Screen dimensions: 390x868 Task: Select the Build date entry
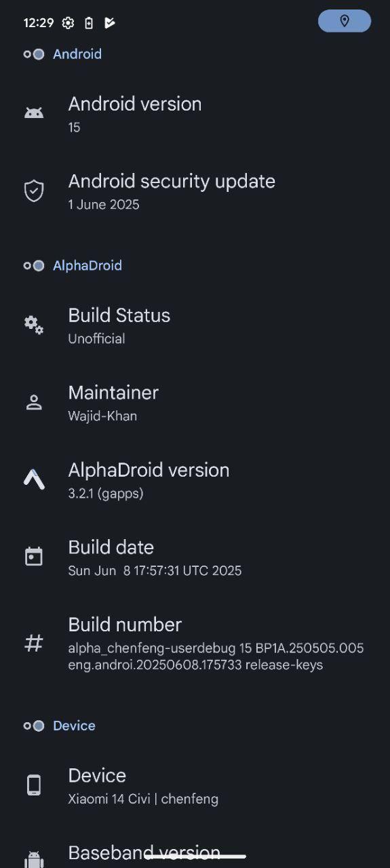tap(195, 557)
